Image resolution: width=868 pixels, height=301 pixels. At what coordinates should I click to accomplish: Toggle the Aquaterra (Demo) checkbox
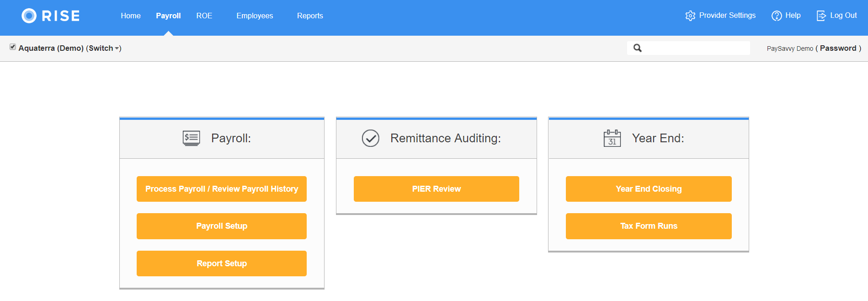pyautogui.click(x=13, y=47)
